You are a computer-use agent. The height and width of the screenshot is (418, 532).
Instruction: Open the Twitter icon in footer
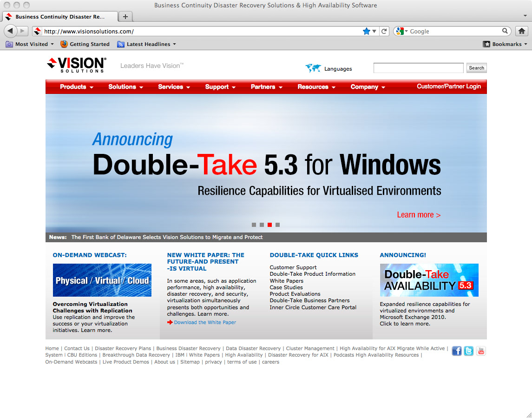tap(468, 351)
